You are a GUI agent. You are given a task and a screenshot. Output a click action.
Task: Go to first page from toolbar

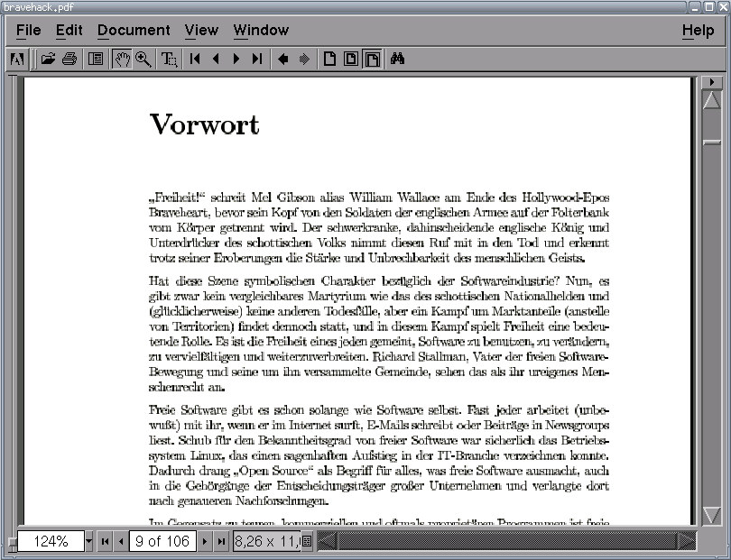pyautogui.click(x=195, y=60)
